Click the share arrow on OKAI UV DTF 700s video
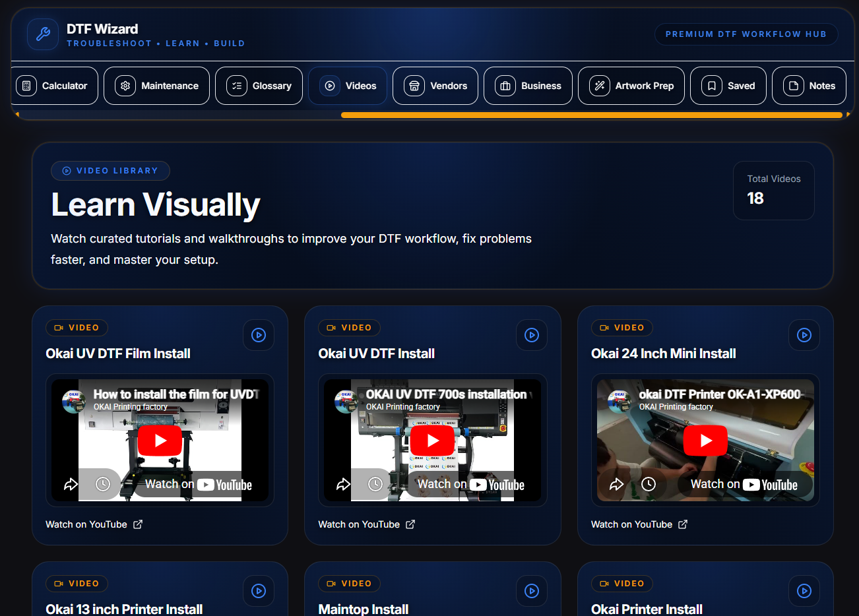The height and width of the screenshot is (616, 859). (x=343, y=485)
